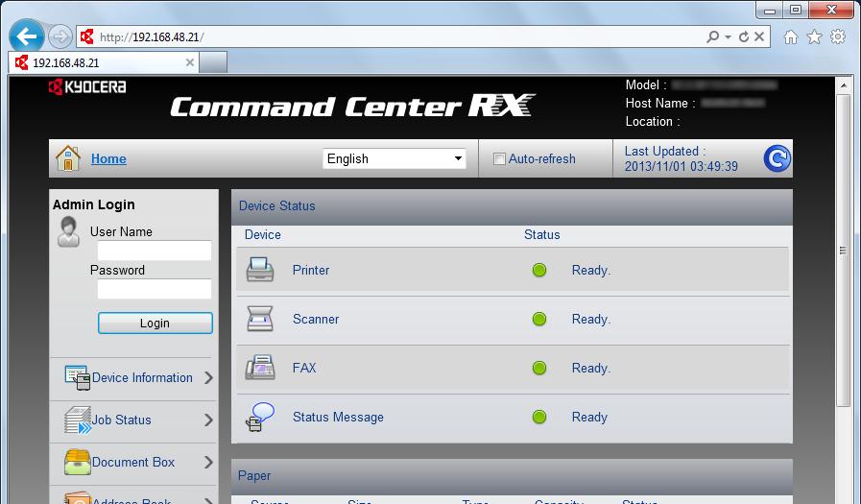The height and width of the screenshot is (504, 861).
Task: Open the English language dropdown
Action: tap(395, 158)
